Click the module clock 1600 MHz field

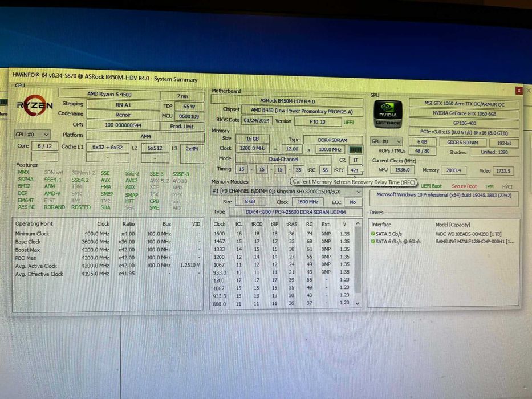308,202
